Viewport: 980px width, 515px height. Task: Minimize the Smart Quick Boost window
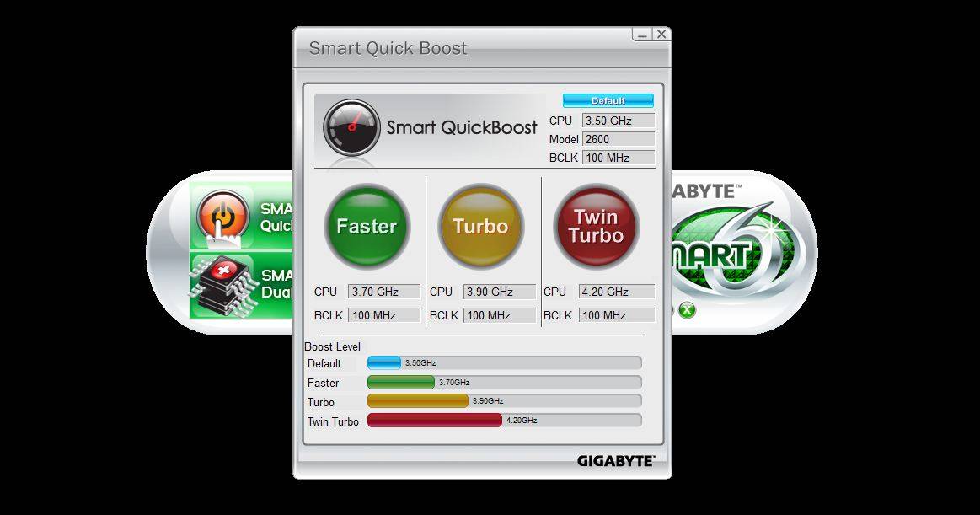642,35
